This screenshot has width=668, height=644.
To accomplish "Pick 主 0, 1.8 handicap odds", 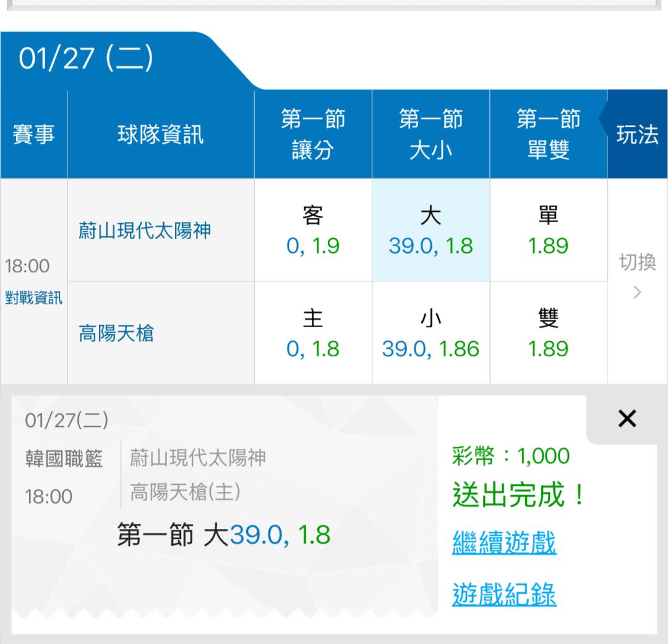I will (x=312, y=334).
